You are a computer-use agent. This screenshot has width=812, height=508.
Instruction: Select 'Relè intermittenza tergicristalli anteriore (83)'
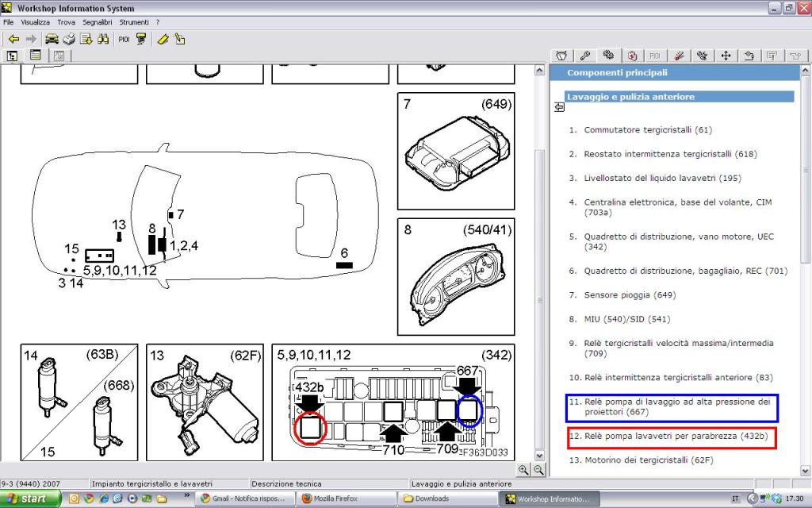tap(678, 377)
